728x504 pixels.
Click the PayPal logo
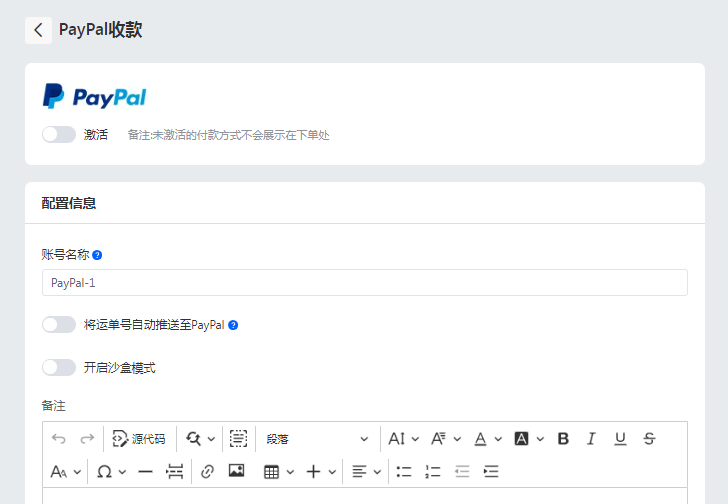(x=94, y=97)
